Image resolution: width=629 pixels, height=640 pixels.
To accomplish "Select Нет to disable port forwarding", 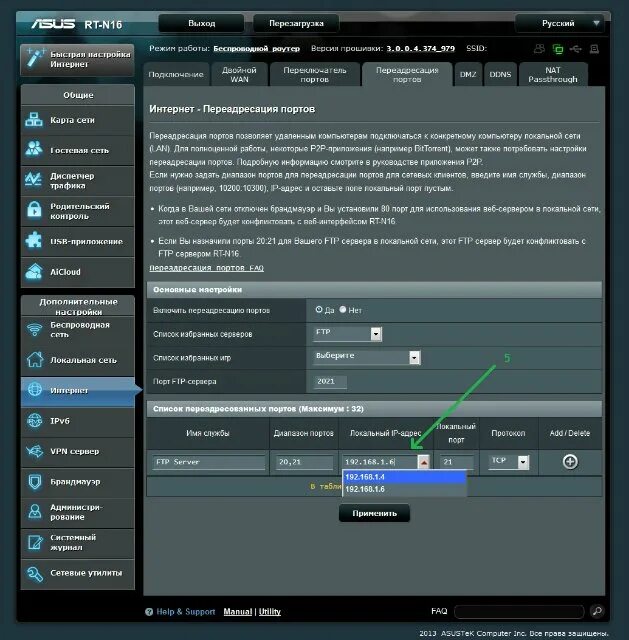I will click(x=343, y=310).
